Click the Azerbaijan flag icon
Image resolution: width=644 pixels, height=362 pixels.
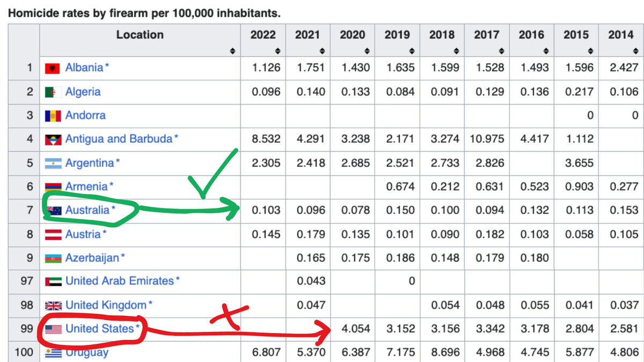[x=53, y=258]
